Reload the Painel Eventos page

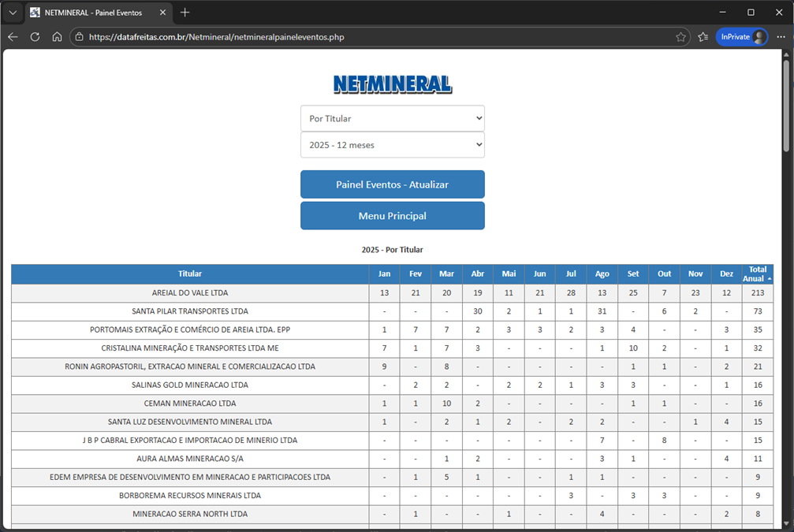(x=35, y=36)
